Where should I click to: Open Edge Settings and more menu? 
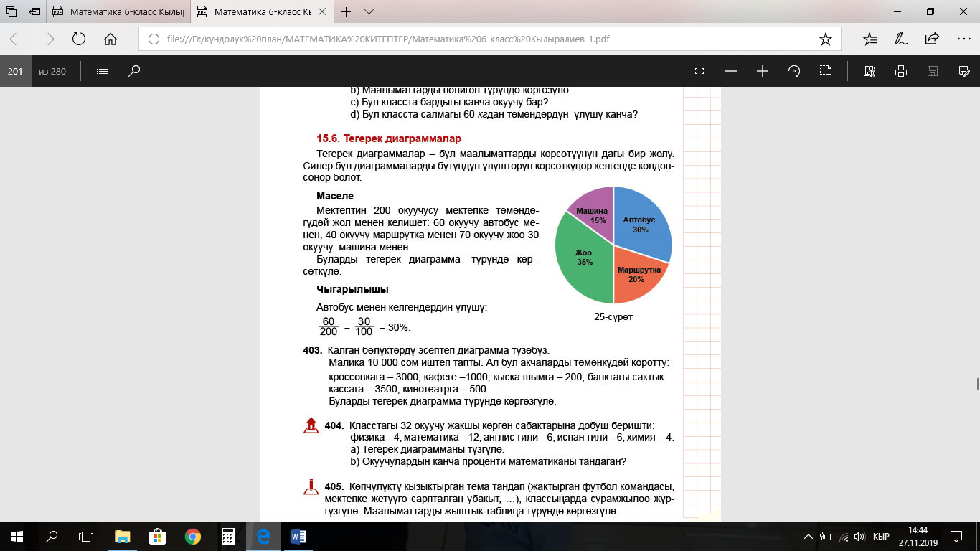point(963,39)
